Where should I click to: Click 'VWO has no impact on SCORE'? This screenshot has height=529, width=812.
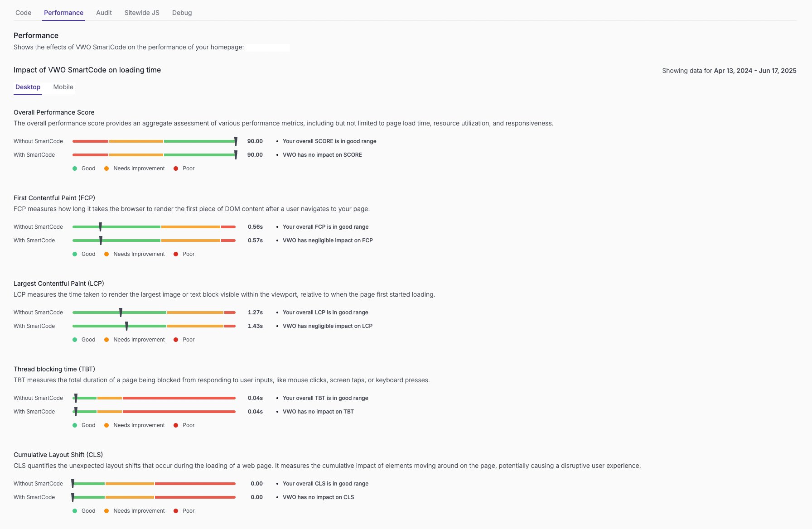(x=322, y=155)
